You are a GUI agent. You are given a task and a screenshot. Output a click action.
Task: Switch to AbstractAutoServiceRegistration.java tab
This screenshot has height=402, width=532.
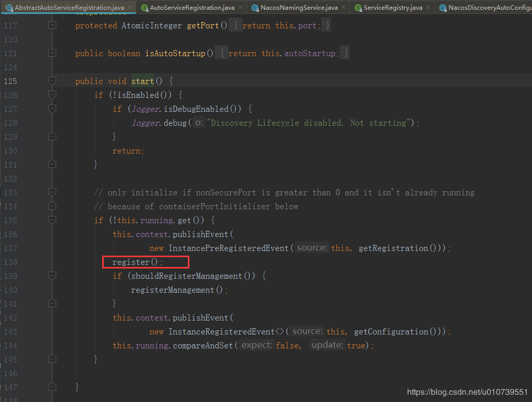(x=69, y=7)
